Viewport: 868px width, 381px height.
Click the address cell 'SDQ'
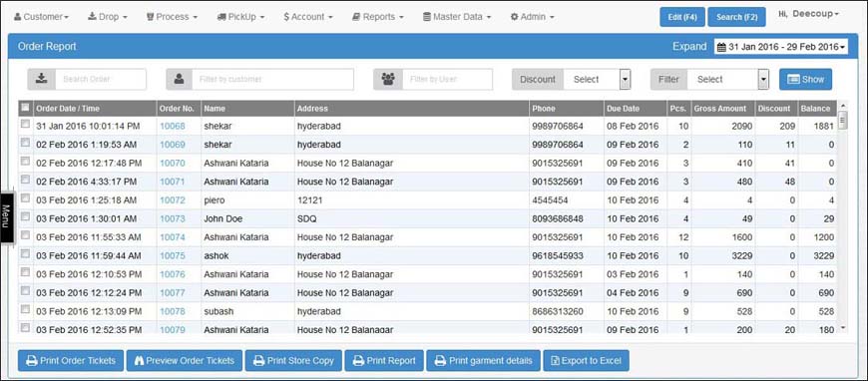[x=306, y=218]
